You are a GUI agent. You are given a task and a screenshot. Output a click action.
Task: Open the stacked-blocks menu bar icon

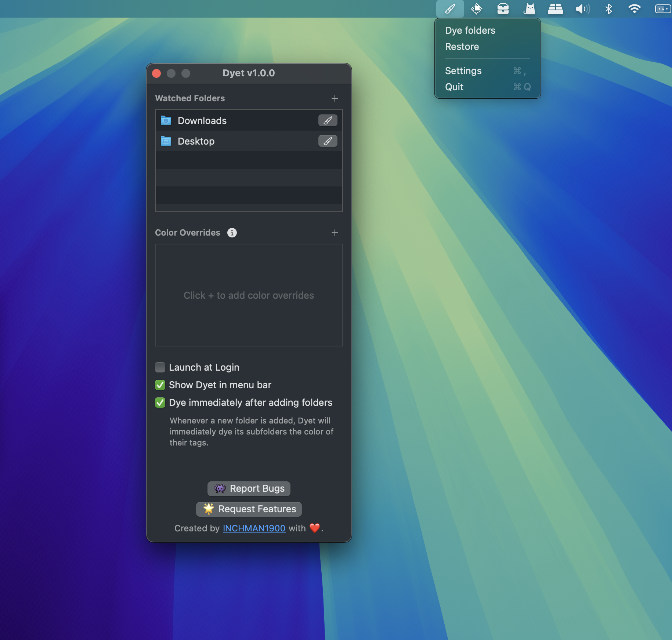[x=555, y=8]
